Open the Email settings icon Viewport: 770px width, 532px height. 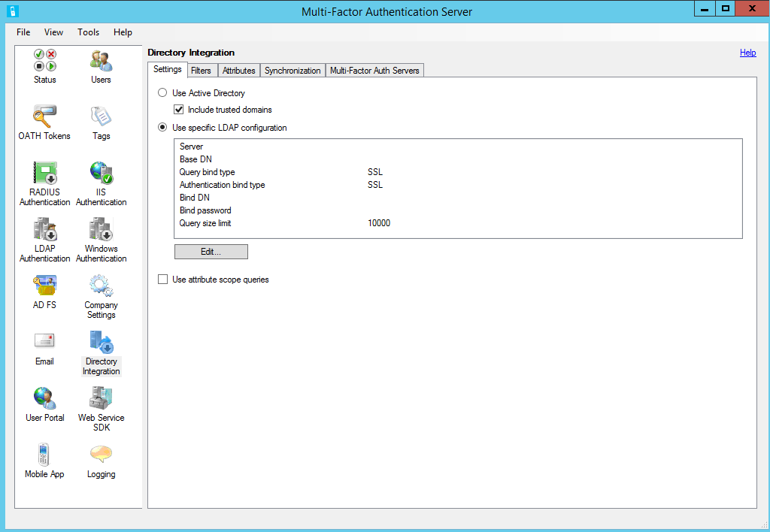coord(44,342)
